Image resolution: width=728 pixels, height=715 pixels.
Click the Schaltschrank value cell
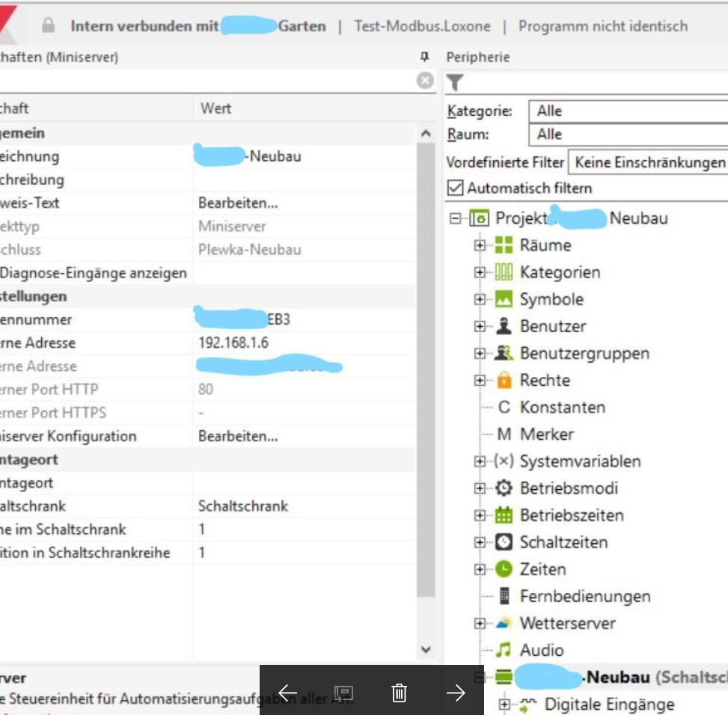pos(304,506)
